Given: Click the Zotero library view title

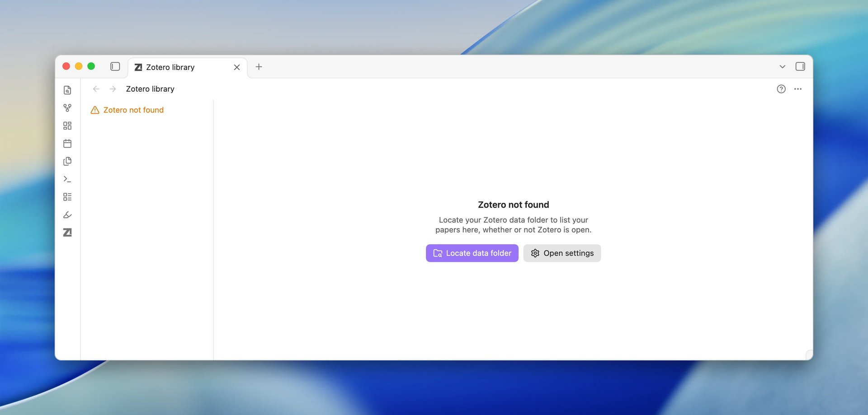Looking at the screenshot, I should pos(150,89).
